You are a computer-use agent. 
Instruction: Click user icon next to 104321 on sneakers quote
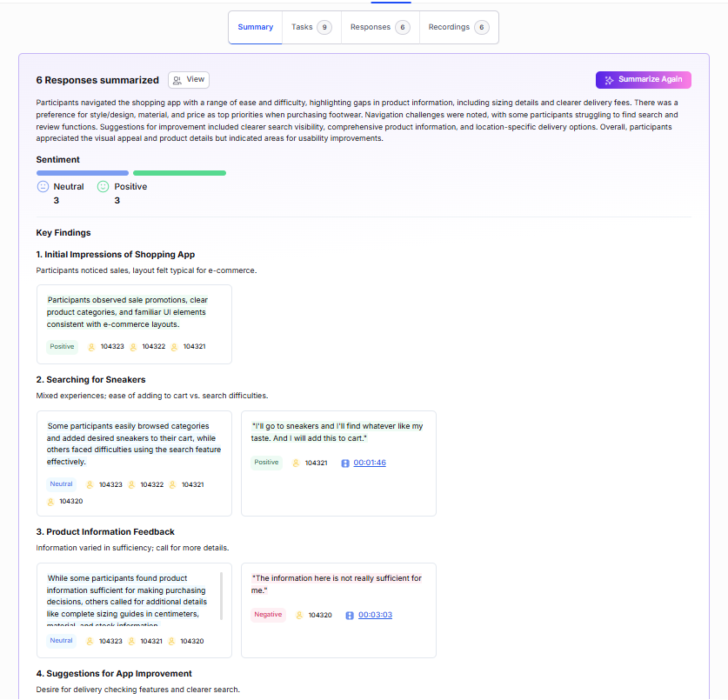(296, 463)
